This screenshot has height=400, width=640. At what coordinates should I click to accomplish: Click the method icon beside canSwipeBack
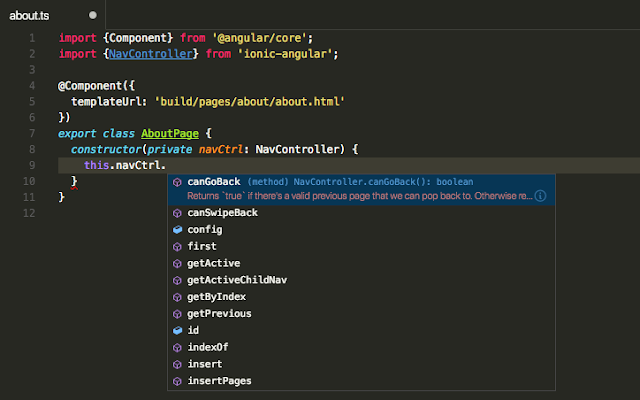(177, 212)
